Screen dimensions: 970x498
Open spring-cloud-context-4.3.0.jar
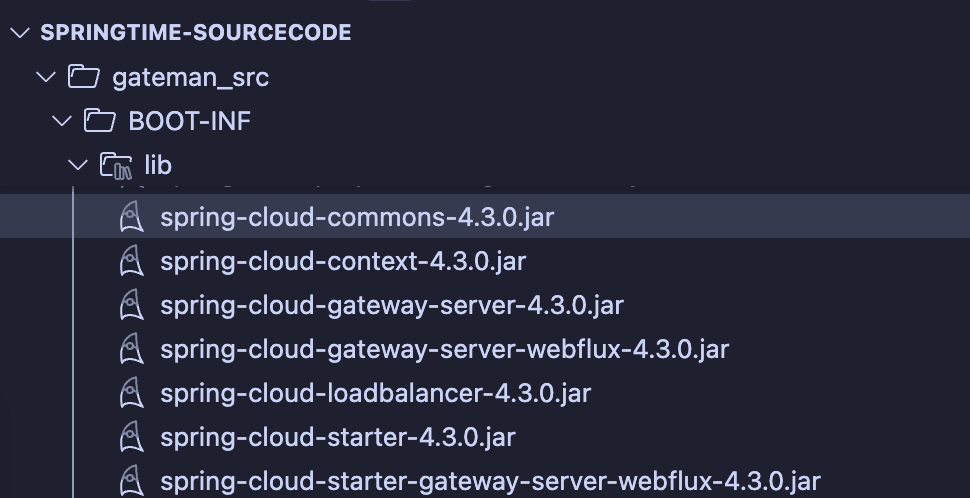pyautogui.click(x=342, y=261)
